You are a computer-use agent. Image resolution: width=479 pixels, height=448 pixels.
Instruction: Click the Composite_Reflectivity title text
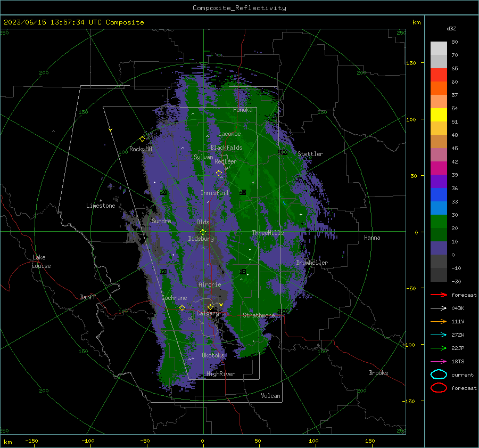pyautogui.click(x=239, y=8)
